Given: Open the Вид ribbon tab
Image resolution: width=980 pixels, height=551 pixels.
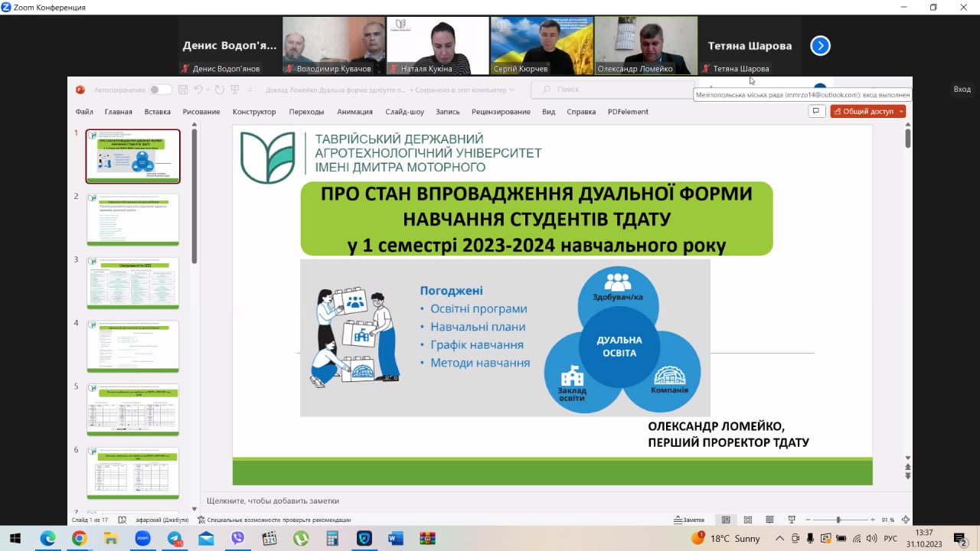Looking at the screenshot, I should click(548, 112).
